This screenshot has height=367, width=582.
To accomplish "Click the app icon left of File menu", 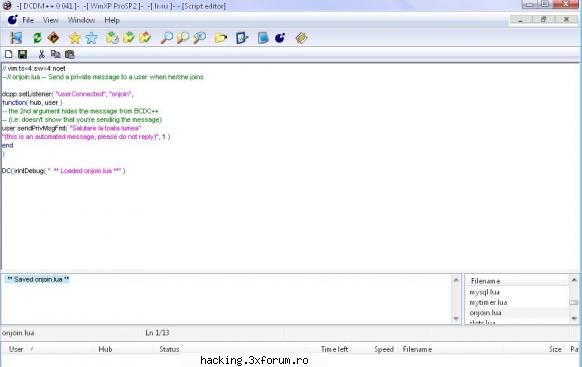I will 12,20.
